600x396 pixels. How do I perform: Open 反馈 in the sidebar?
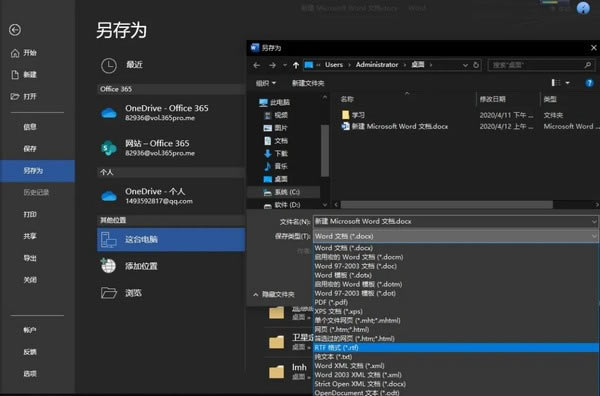coord(30,352)
